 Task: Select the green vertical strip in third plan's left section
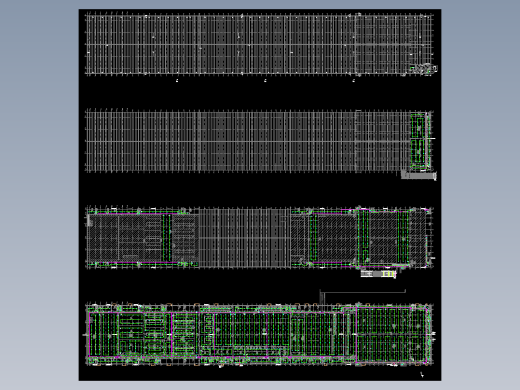pyautogui.click(x=167, y=238)
